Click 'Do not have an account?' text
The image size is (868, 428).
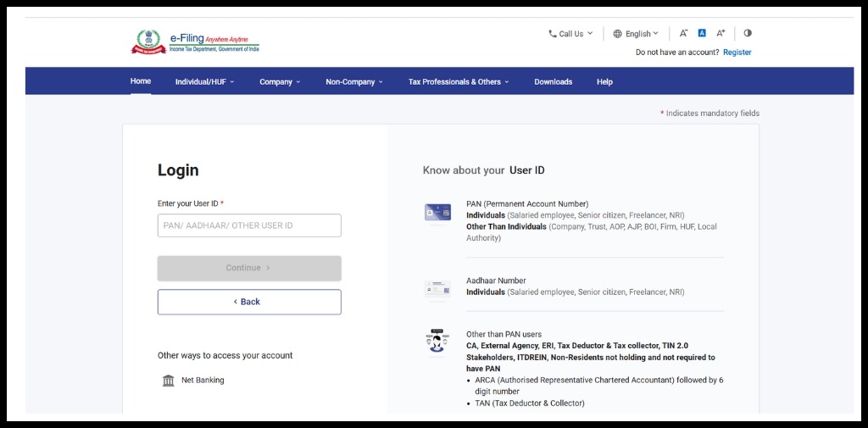click(x=677, y=53)
